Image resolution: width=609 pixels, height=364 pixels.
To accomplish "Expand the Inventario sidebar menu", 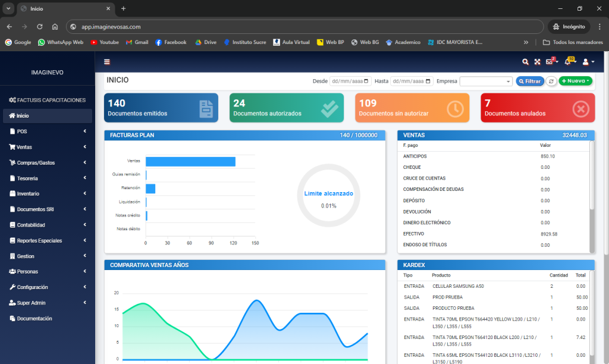I will [48, 193].
